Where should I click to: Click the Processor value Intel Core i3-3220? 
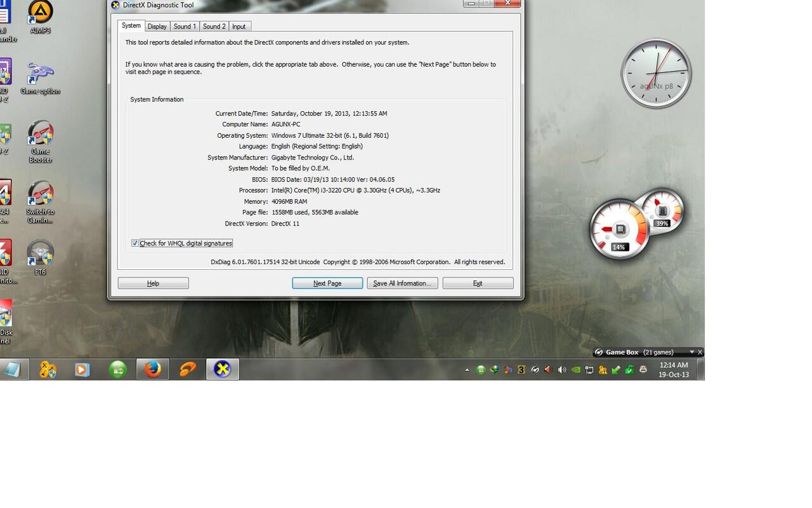coord(355,190)
